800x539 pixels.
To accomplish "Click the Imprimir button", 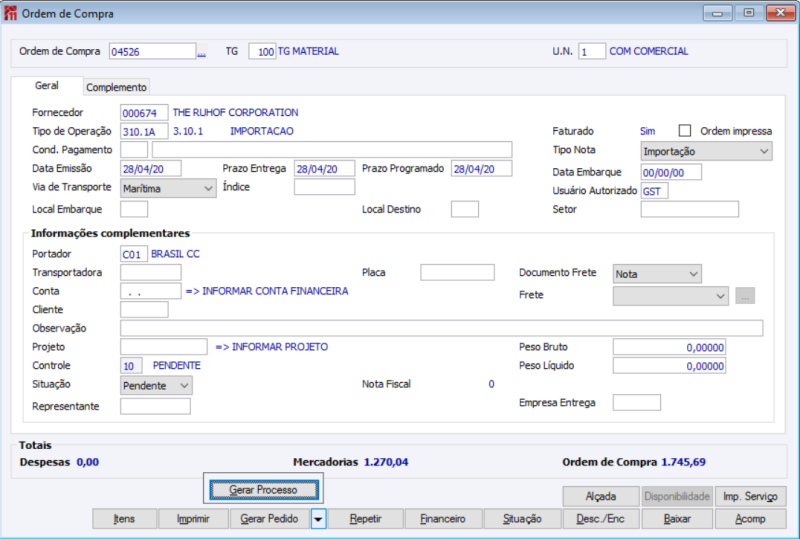I will (x=193, y=519).
